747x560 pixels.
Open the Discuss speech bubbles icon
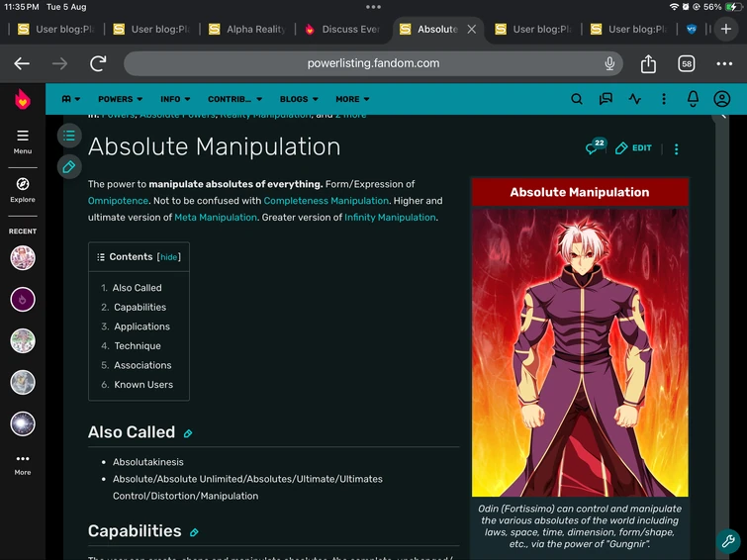tap(606, 99)
